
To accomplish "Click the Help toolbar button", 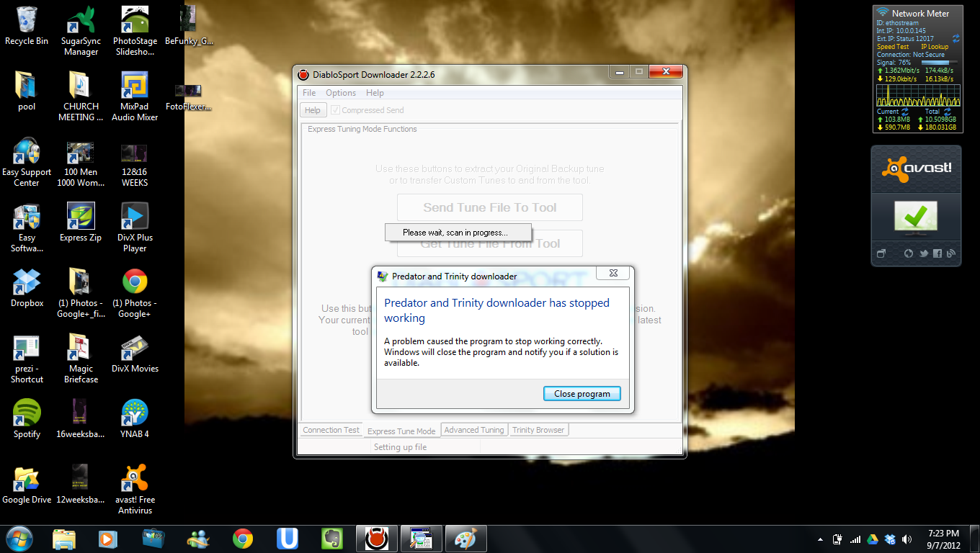I will point(313,110).
